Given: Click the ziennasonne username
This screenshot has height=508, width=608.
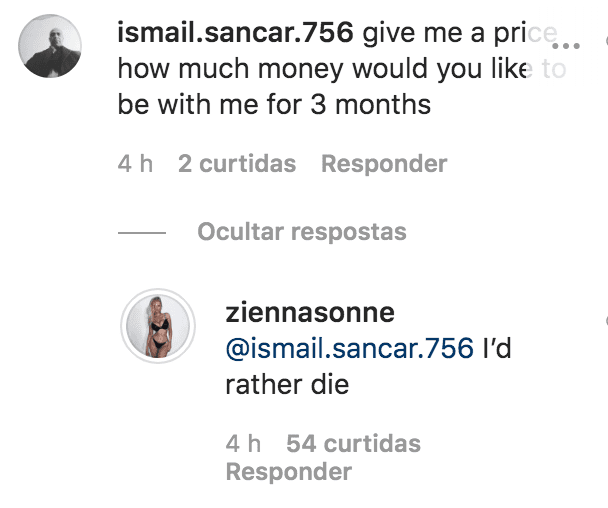Looking at the screenshot, I should click(312, 312).
